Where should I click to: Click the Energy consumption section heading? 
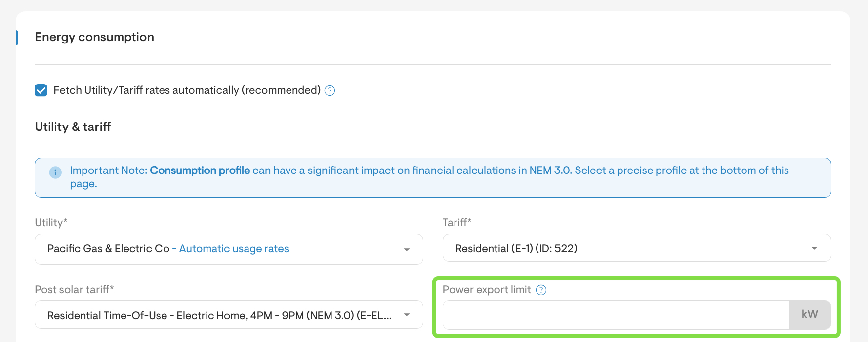pos(94,37)
